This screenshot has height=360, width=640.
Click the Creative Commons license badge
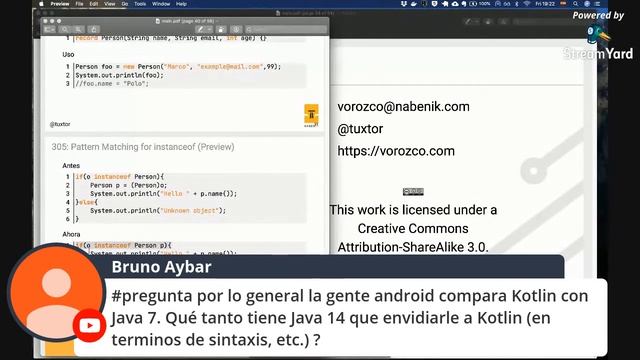coord(413,191)
